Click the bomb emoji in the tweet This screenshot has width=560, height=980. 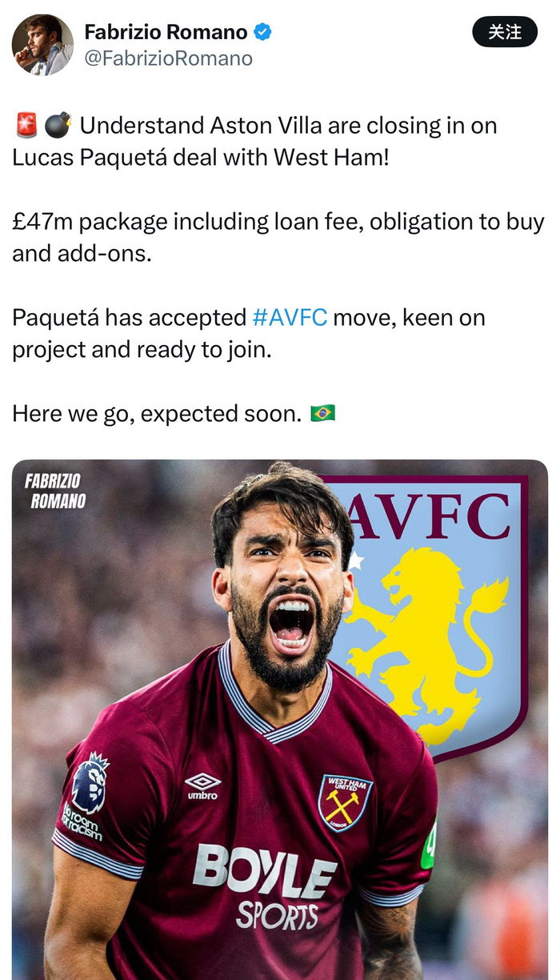(x=57, y=126)
